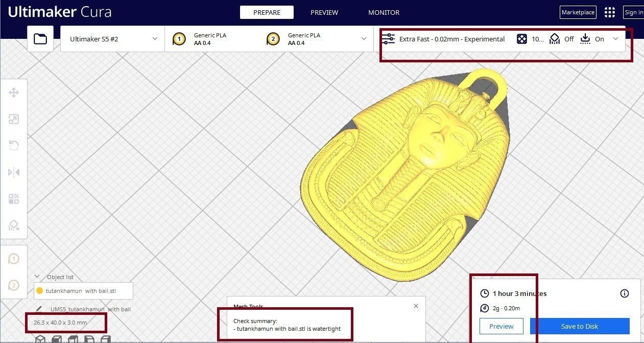Select top view icon

click(x=73, y=339)
